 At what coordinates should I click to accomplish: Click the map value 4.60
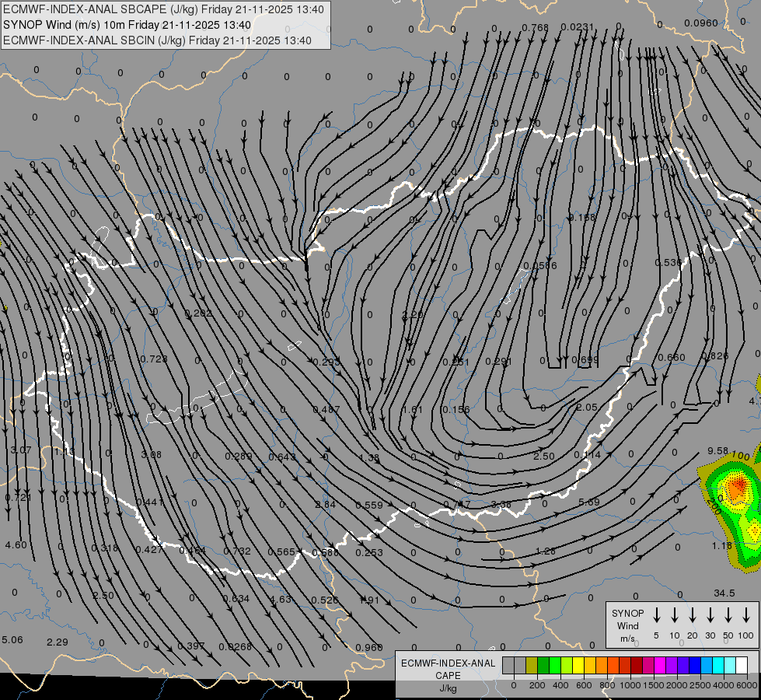(16, 544)
